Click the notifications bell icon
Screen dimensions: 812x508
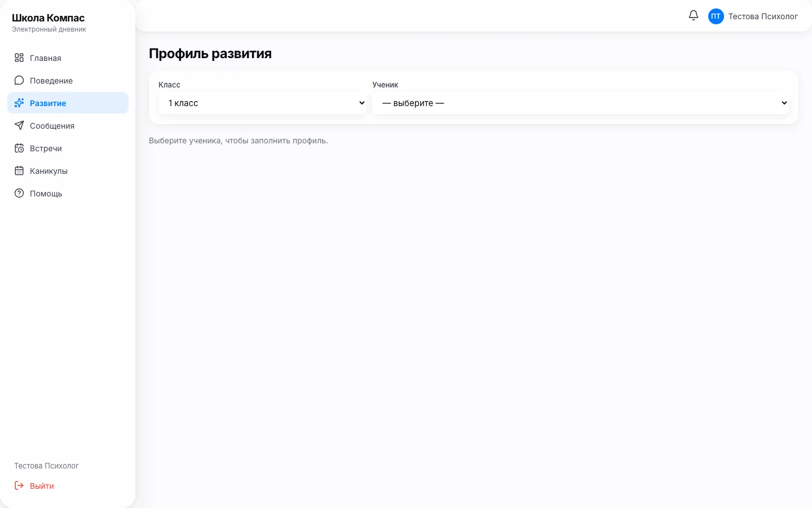[x=694, y=16]
